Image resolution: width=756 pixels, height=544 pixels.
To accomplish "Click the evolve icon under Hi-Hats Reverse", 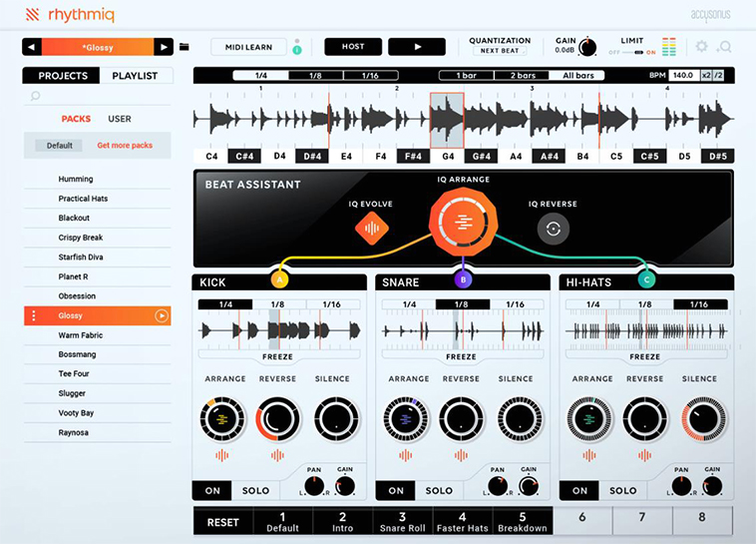I will click(x=644, y=455).
